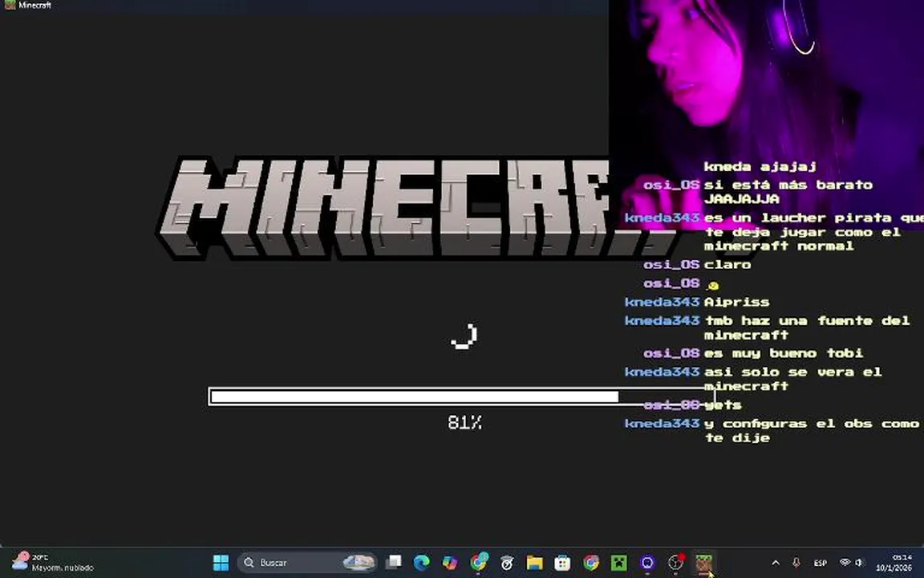Viewport: 924px width, 578px height.
Task: Open the Windows Start menu
Action: (221, 563)
